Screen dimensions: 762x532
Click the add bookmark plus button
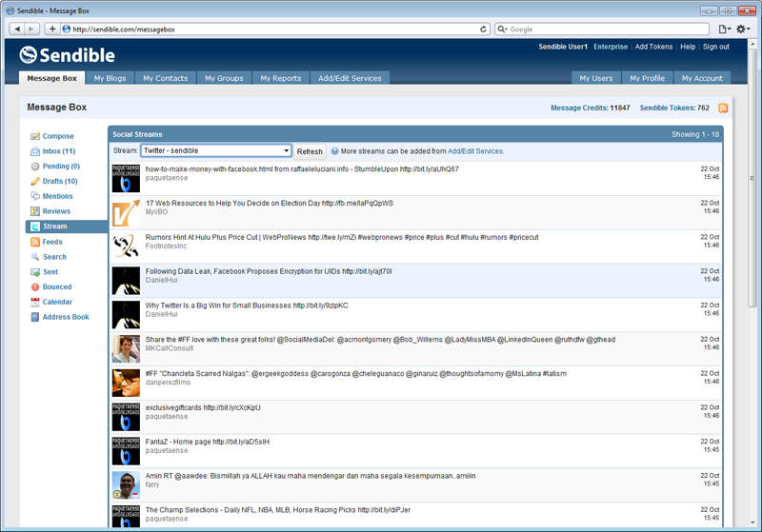(52, 29)
